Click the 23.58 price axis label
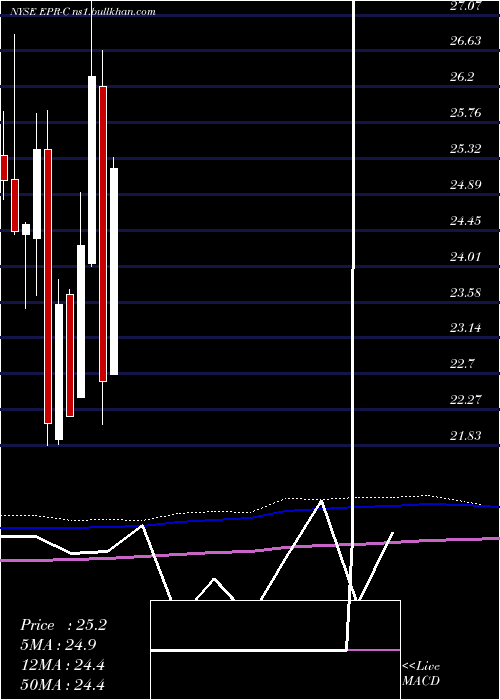This screenshot has width=500, height=700. point(466,293)
